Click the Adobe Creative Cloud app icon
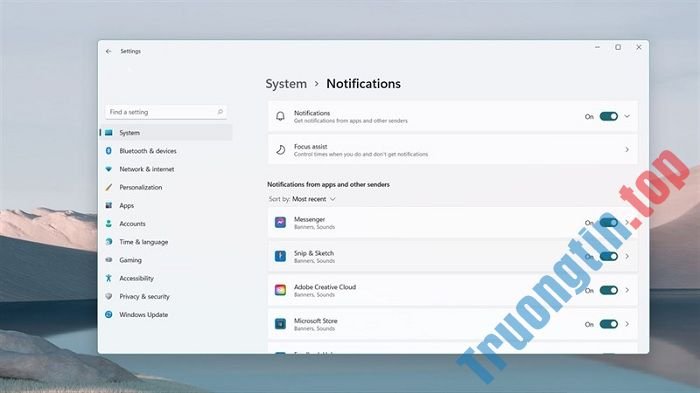Screen dimensions: 700x393 pos(280,290)
